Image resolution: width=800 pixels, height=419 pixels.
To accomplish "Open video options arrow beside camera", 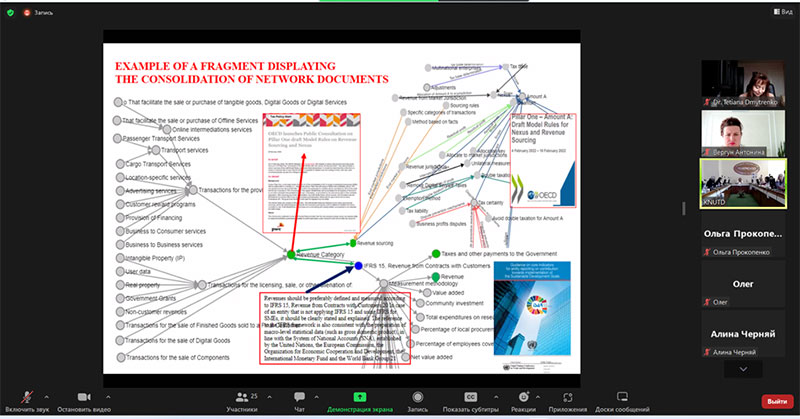I will click(x=108, y=397).
